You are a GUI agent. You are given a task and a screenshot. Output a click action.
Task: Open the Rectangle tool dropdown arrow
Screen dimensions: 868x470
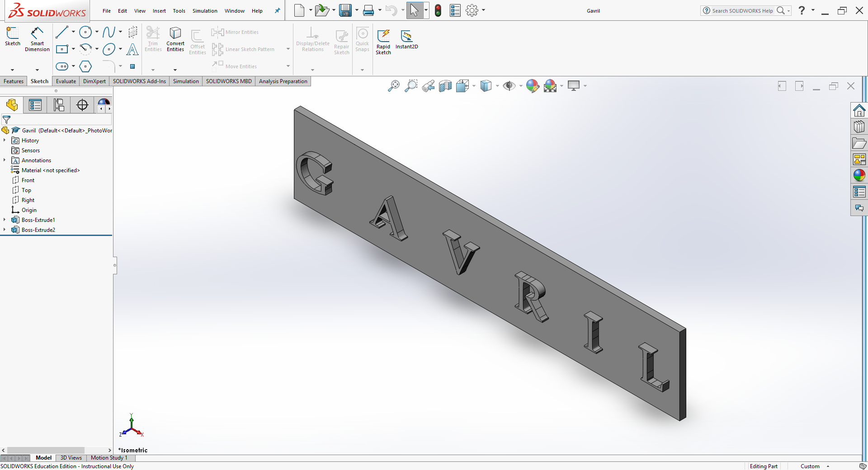point(73,49)
